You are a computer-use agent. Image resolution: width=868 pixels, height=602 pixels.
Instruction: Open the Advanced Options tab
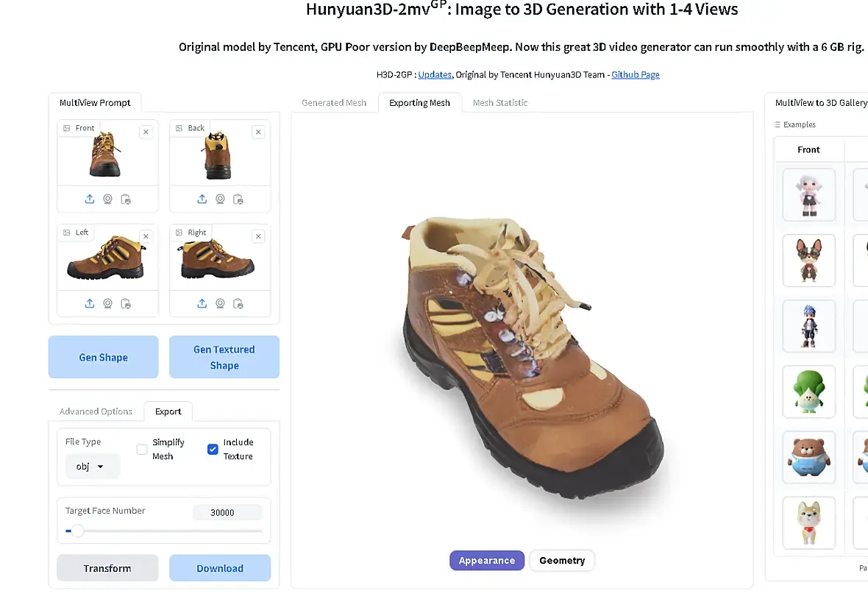96,411
